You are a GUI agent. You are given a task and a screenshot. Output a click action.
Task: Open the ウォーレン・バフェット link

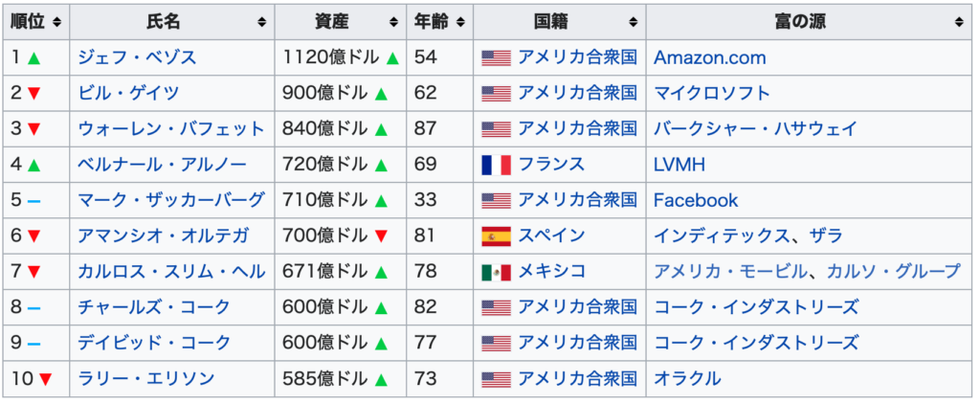pos(171,129)
